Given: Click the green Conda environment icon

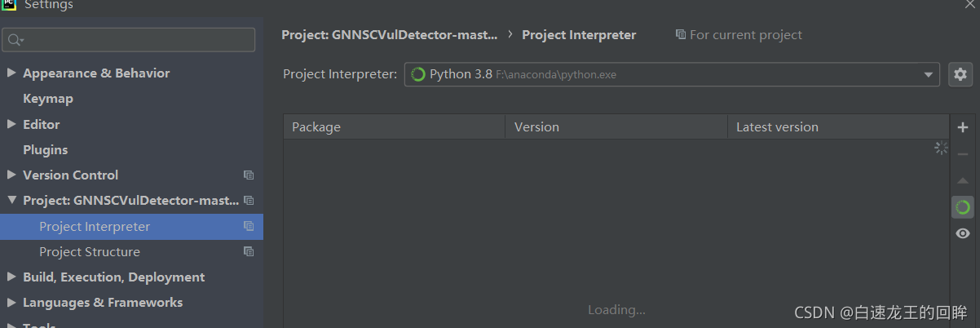Looking at the screenshot, I should [963, 207].
